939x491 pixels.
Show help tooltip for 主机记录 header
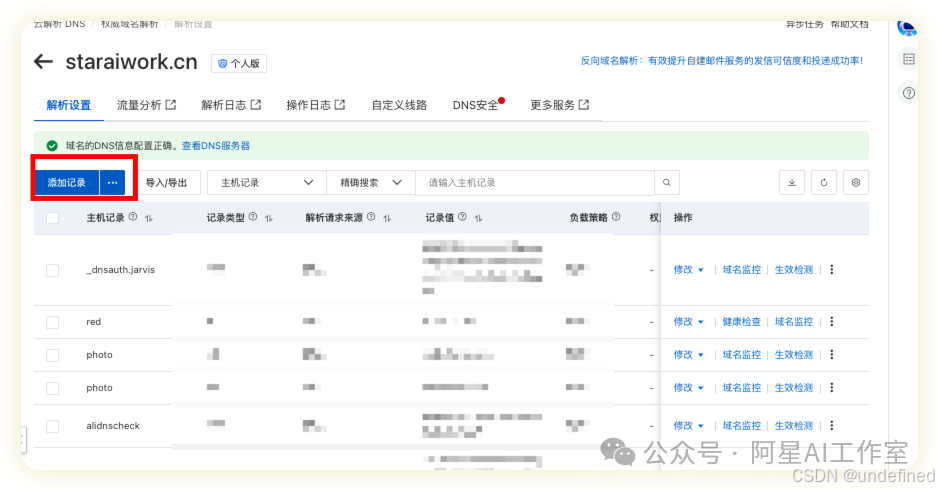pos(133,217)
